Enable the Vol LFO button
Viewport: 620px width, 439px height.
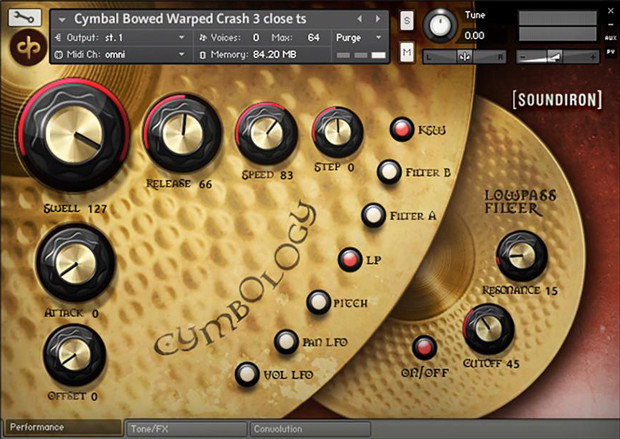point(247,374)
